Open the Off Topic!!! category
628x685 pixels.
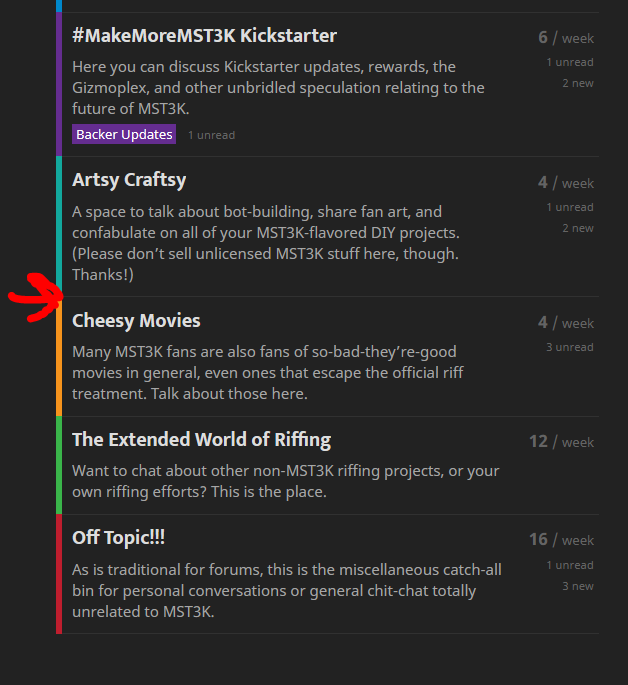[118, 538]
